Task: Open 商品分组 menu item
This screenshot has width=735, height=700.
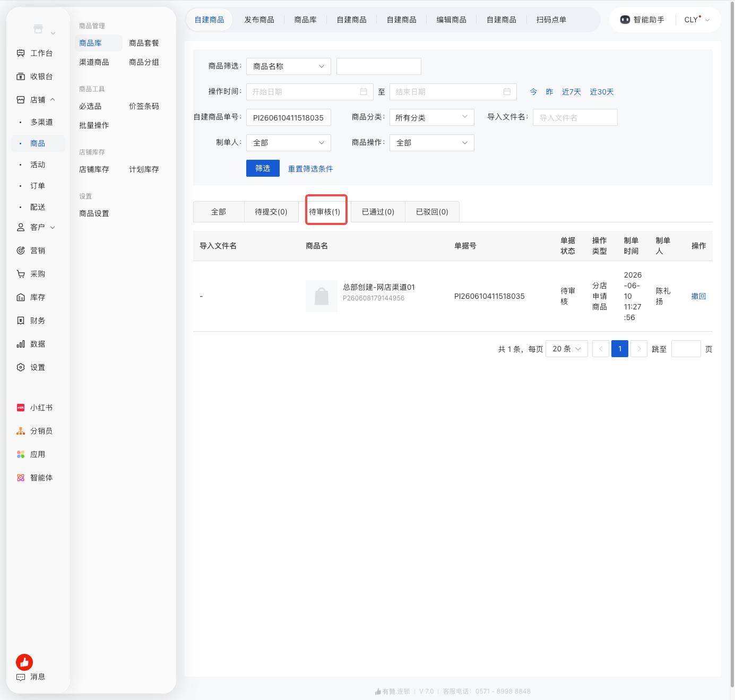Action: pyautogui.click(x=144, y=62)
